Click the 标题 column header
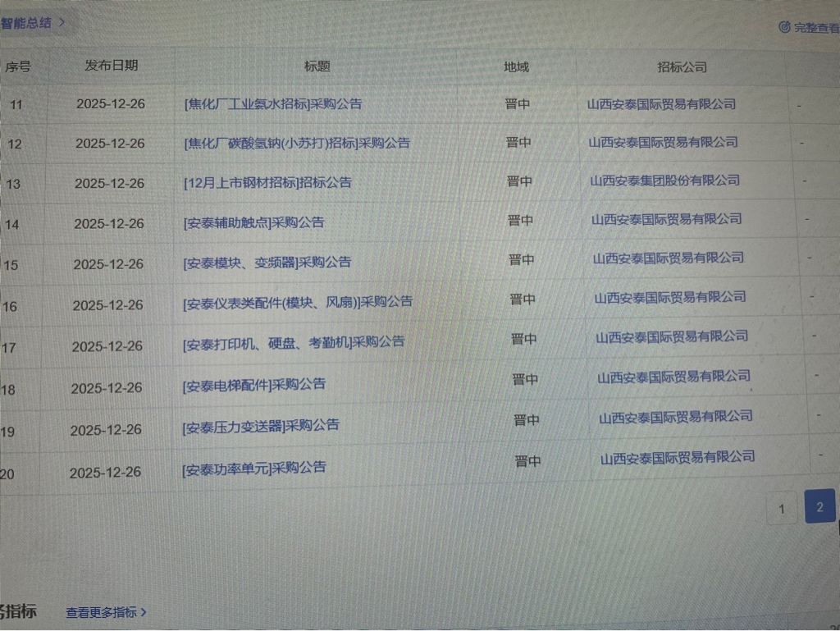The width and height of the screenshot is (840, 631). [317, 66]
